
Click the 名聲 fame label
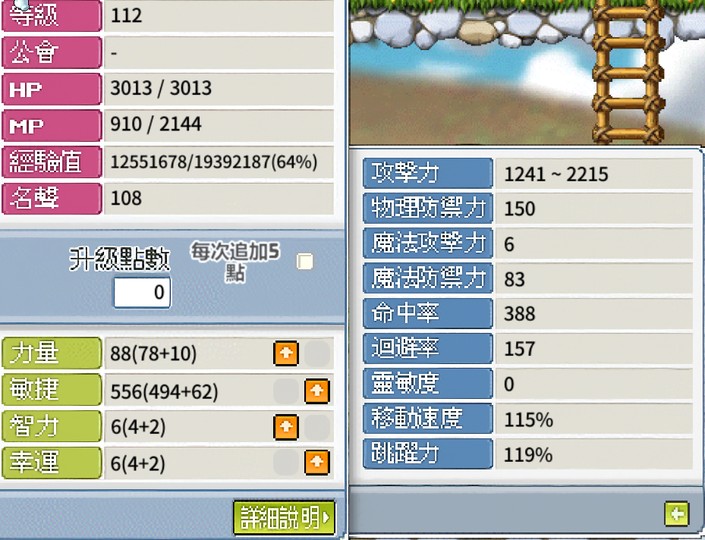tap(52, 198)
